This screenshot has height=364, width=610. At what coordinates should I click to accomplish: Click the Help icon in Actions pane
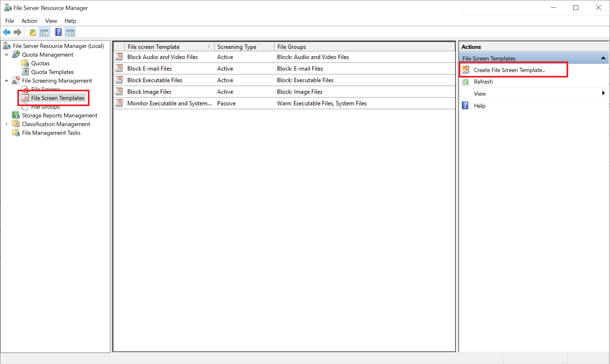pyautogui.click(x=465, y=105)
